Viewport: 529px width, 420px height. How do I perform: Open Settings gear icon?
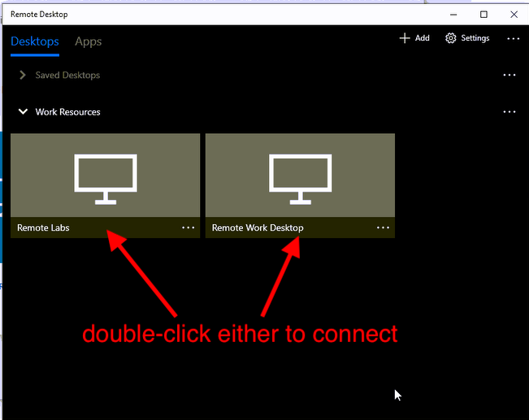450,38
